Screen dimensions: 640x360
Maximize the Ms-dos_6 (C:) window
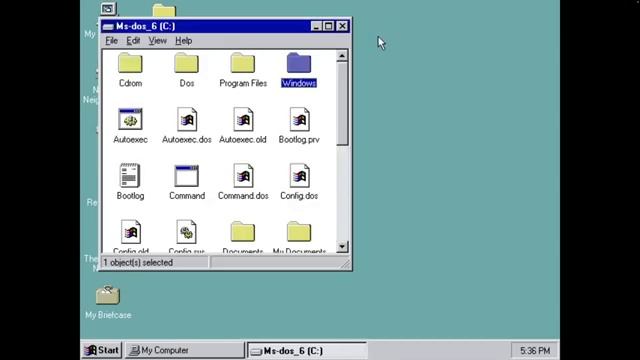click(329, 27)
